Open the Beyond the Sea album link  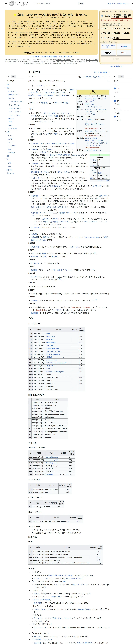52,457
